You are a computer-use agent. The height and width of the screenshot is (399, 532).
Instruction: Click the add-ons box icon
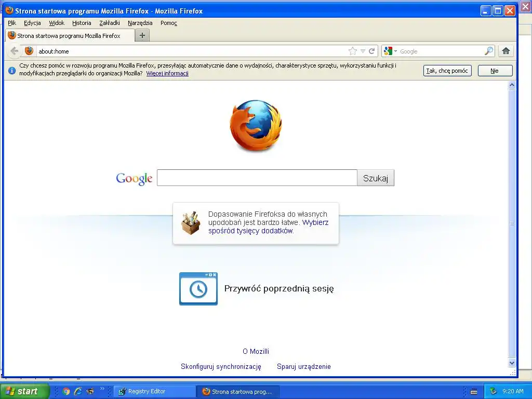point(191,222)
